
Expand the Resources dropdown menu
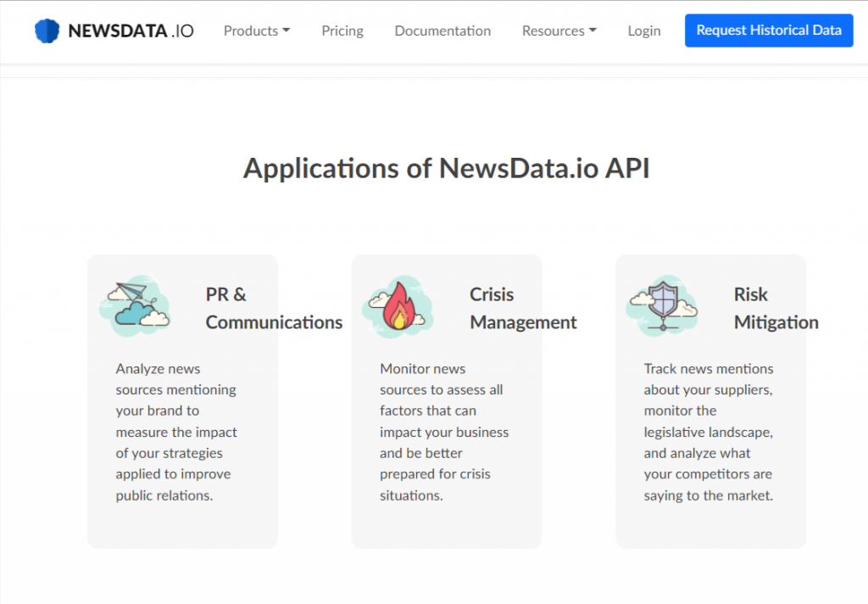click(559, 31)
